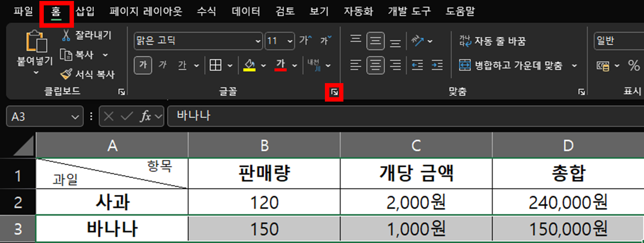Expand the merge options arrow next to 병합하고 가운데 맞춤

574,65
